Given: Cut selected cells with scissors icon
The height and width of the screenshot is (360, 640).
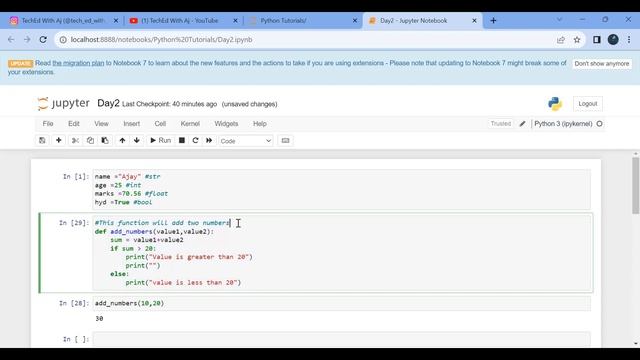Looking at the screenshot, I should click(75, 140).
